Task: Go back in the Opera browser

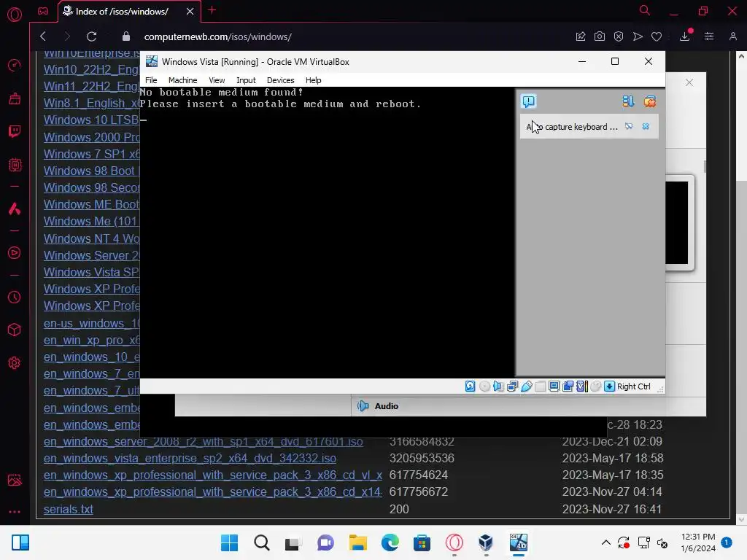Action: tap(43, 36)
